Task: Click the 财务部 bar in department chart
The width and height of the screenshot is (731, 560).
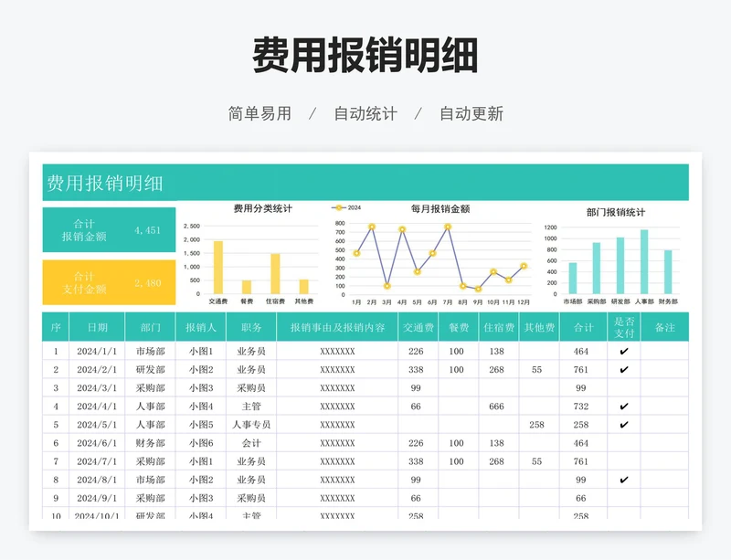Action: pos(668,272)
